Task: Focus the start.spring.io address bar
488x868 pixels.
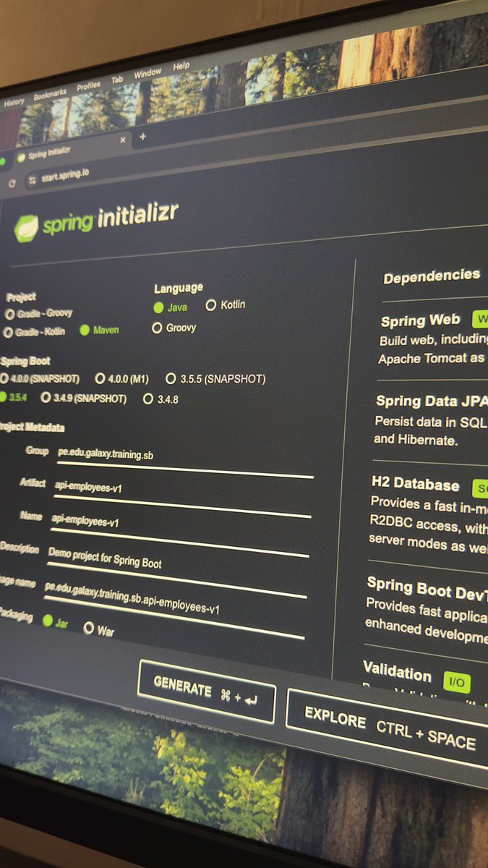Action: [64, 176]
